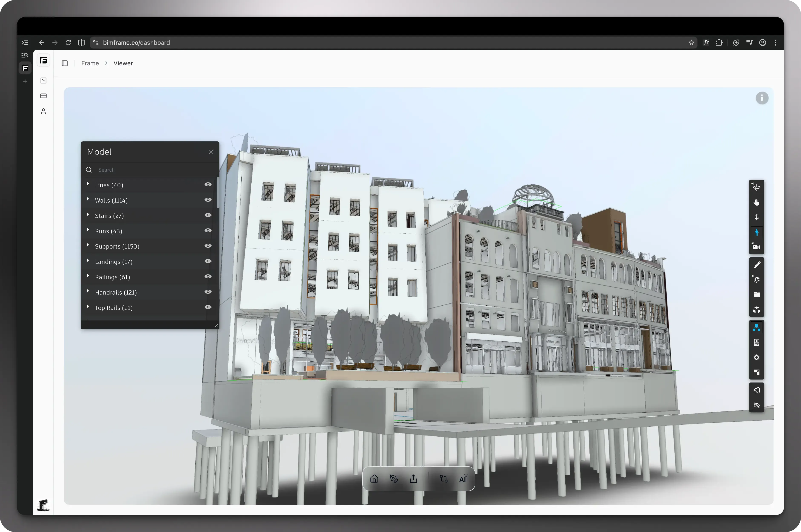
Task: Open the AI assistant in bottom toolbar
Action: point(463,479)
